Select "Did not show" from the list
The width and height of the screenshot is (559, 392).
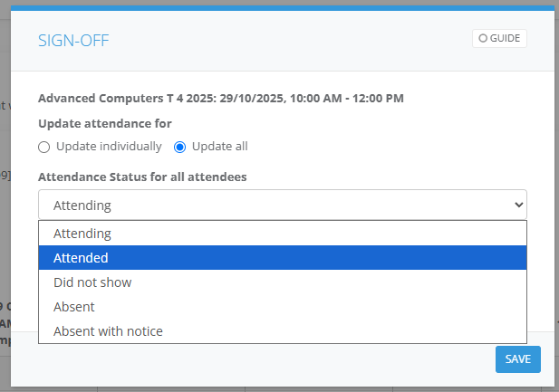click(92, 282)
